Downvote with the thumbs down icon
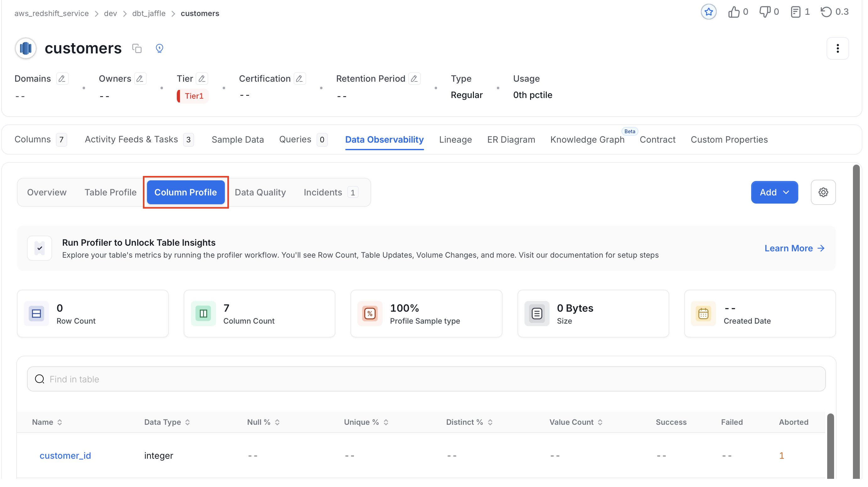868x487 pixels. (765, 12)
